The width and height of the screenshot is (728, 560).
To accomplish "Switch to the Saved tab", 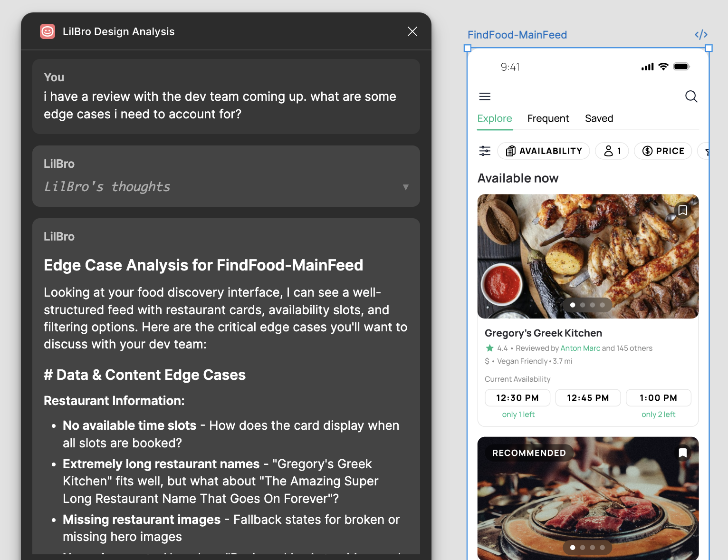I will tap(599, 118).
